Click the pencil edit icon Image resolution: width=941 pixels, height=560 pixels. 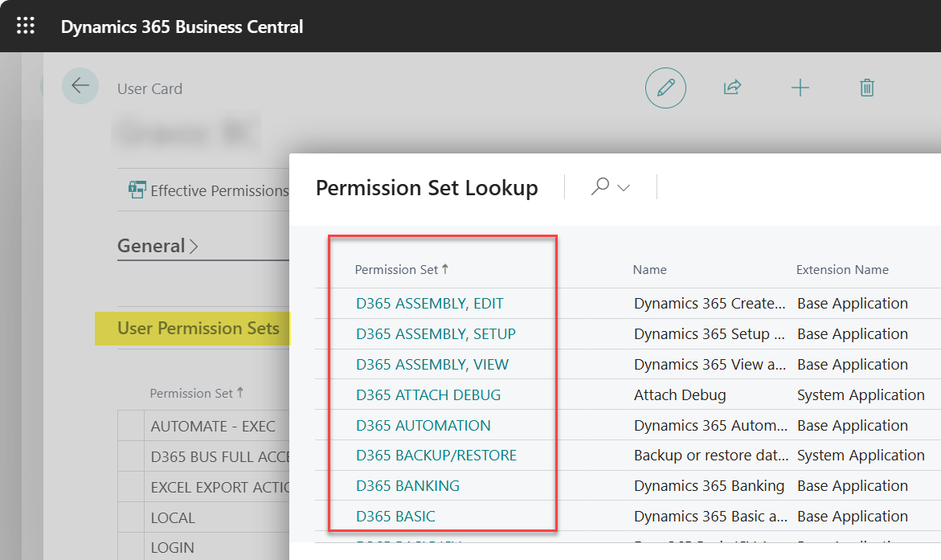point(665,88)
